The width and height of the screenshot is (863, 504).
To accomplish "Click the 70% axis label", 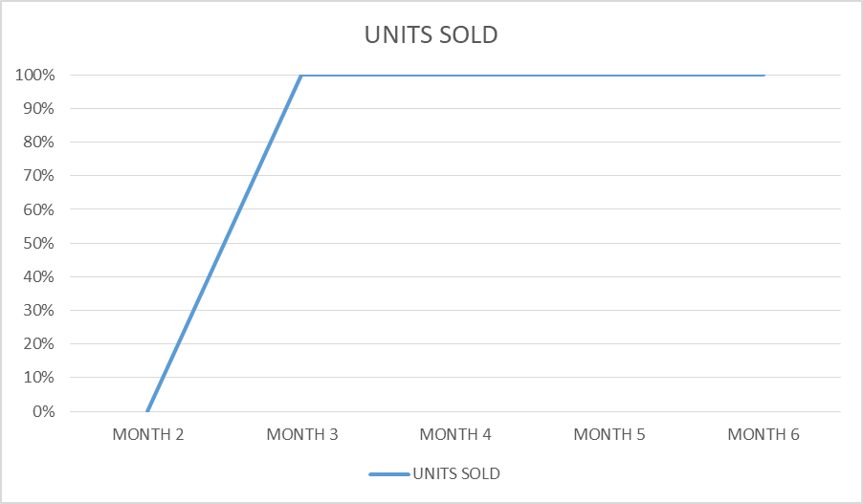I will tap(38, 176).
